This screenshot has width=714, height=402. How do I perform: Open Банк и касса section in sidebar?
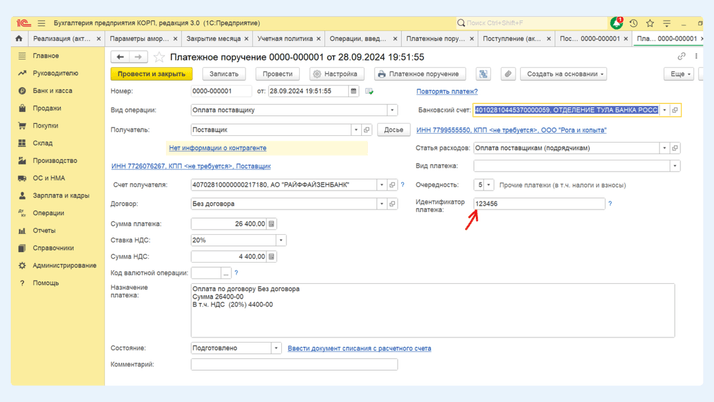(x=52, y=91)
